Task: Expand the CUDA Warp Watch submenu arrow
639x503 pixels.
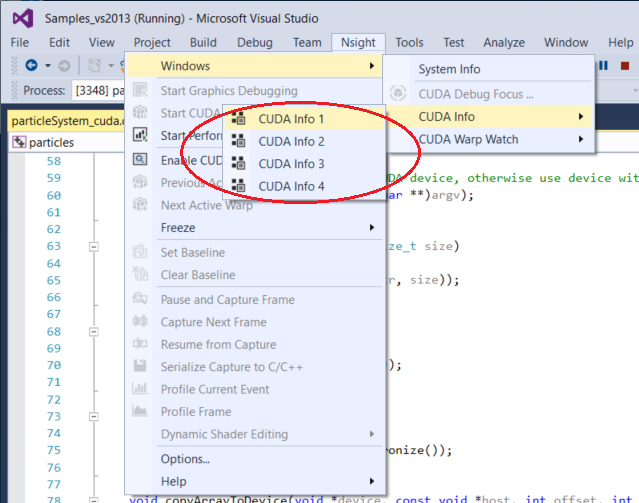Action: pos(581,139)
